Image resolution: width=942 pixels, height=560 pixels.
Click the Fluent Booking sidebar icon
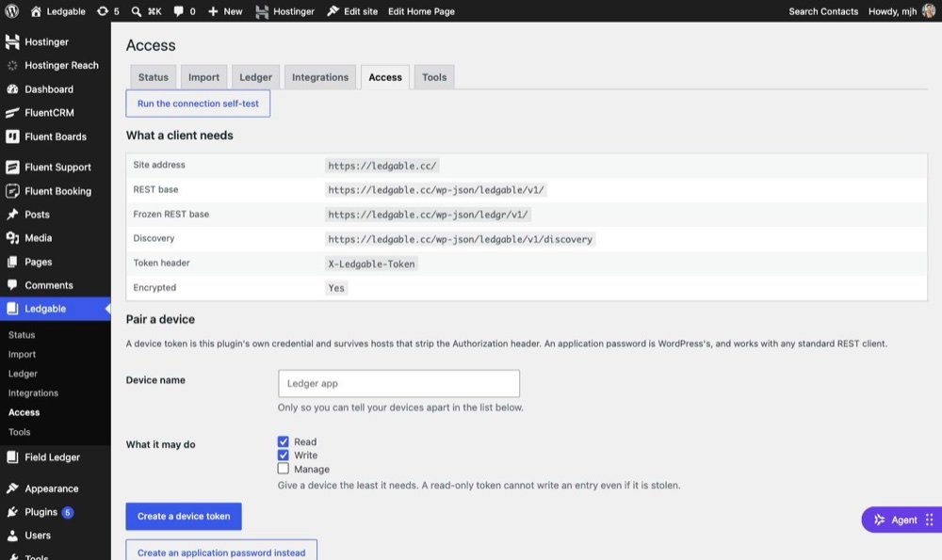coord(12,191)
